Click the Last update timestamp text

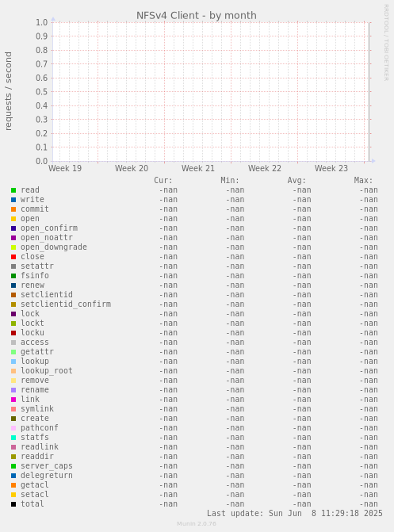tap(295, 513)
